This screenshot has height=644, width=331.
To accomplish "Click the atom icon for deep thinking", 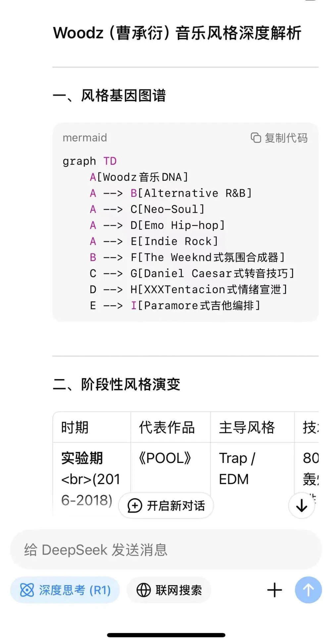I will 27,590.
